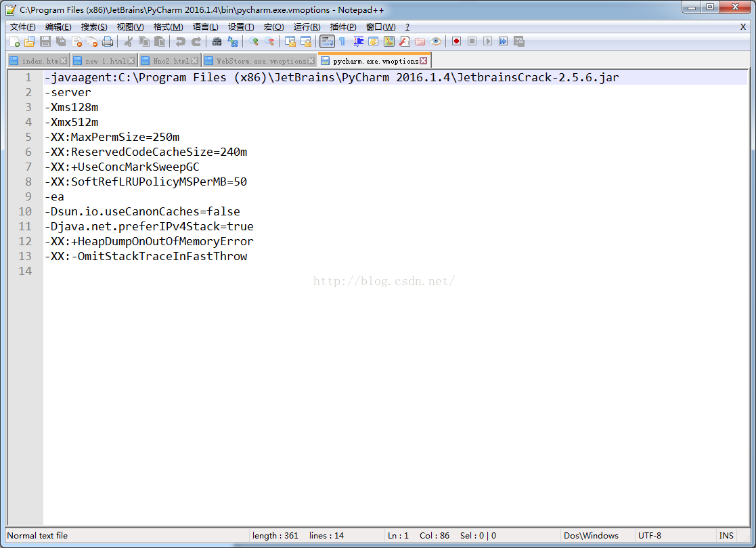Click the Cut scissors icon

(x=128, y=42)
